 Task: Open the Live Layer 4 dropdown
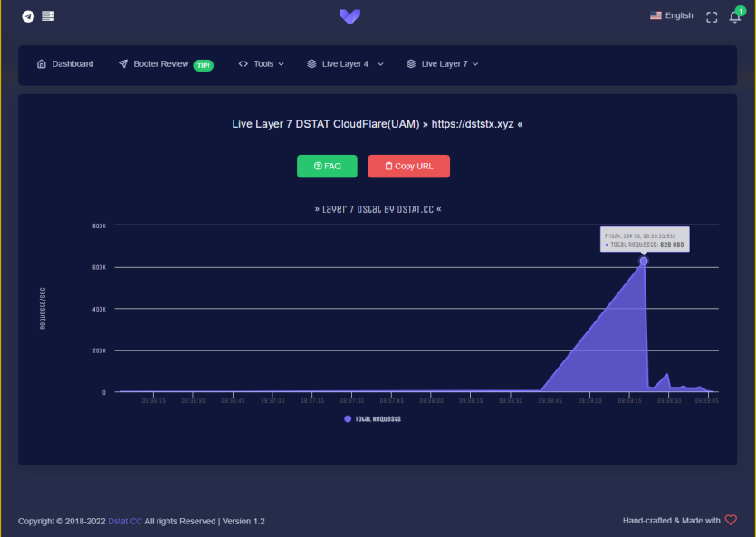point(345,63)
